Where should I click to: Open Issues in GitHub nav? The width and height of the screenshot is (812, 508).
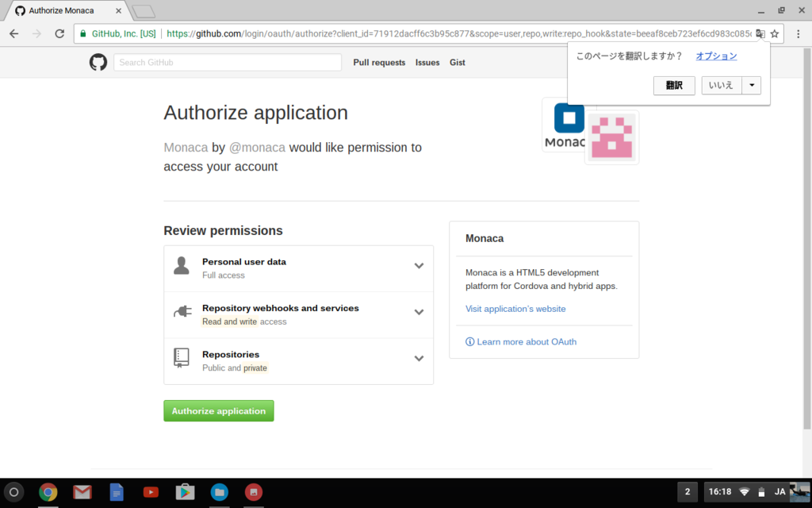click(427, 62)
